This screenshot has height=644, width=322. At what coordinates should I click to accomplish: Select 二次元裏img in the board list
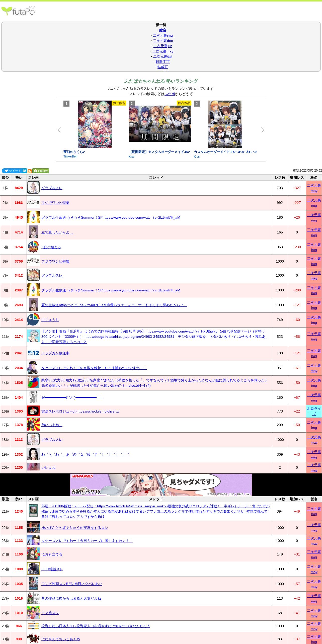[x=163, y=35]
